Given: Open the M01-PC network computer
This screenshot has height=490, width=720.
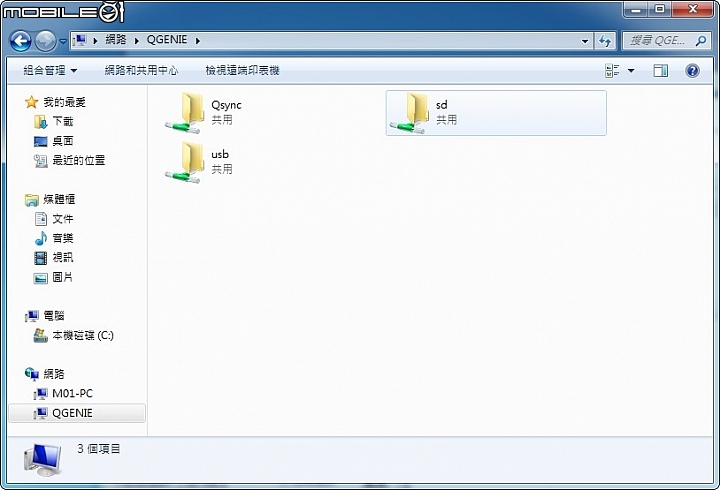Looking at the screenshot, I should point(72,393).
